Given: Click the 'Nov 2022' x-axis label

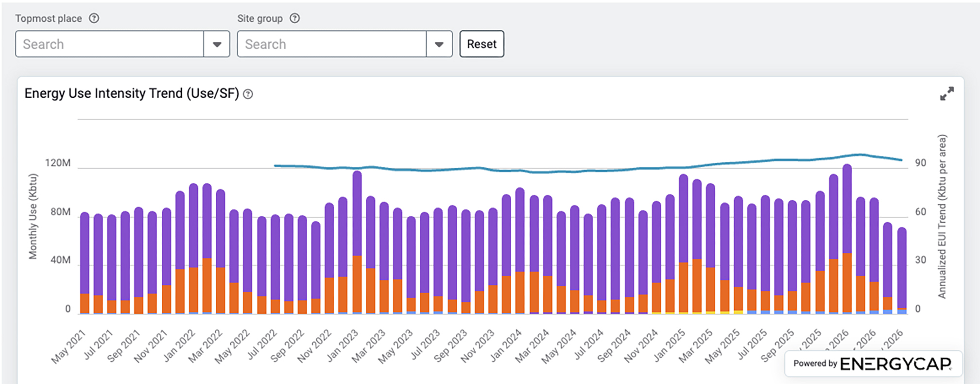Looking at the screenshot, I should click(x=314, y=346).
